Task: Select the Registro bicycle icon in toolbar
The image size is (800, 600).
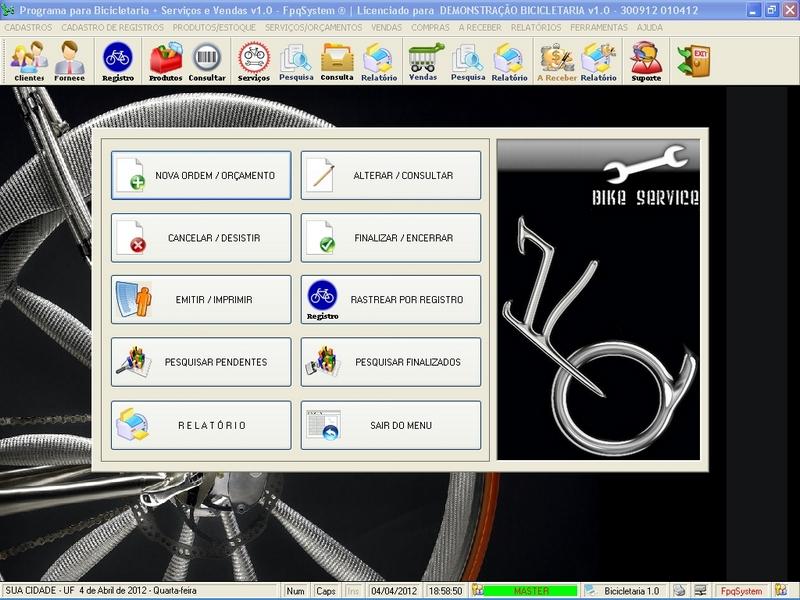Action: click(x=118, y=62)
